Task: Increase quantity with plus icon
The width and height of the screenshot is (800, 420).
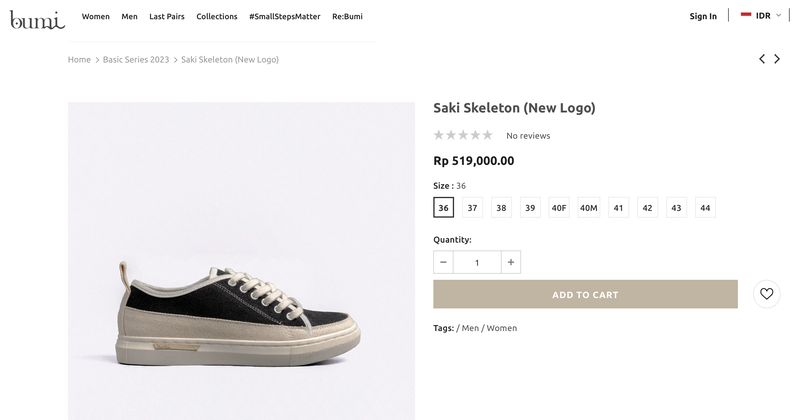Action: click(x=511, y=262)
